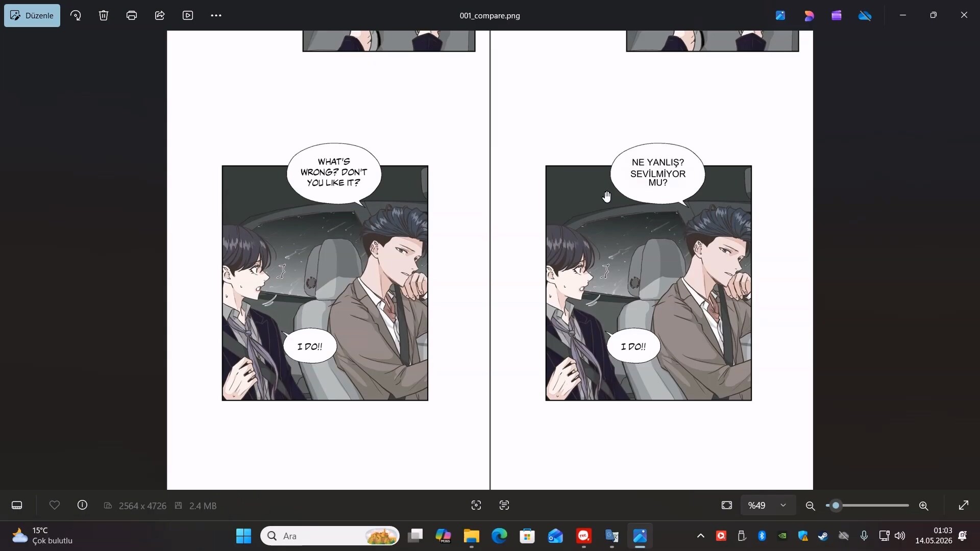
Task: Click the Bluetooth tray icon
Action: 762,536
